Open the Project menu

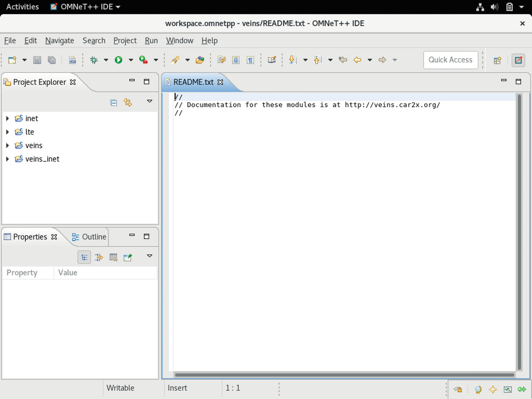pyautogui.click(x=125, y=40)
